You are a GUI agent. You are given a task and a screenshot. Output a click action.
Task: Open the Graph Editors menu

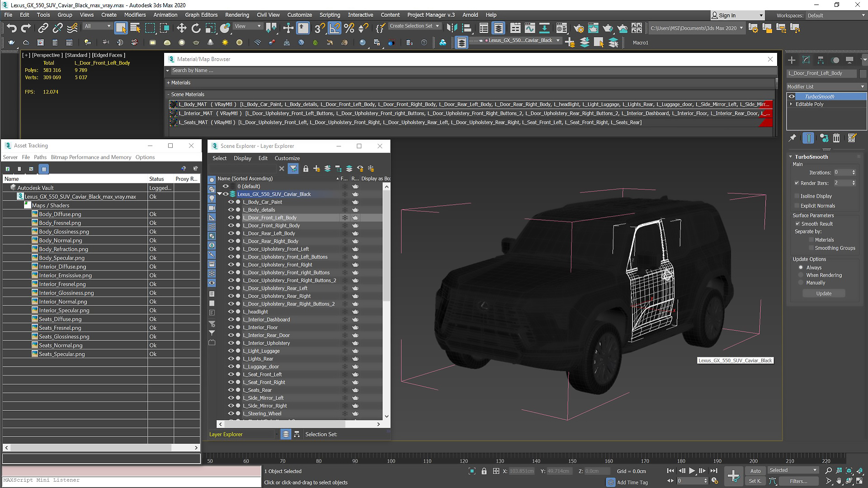[x=201, y=15]
